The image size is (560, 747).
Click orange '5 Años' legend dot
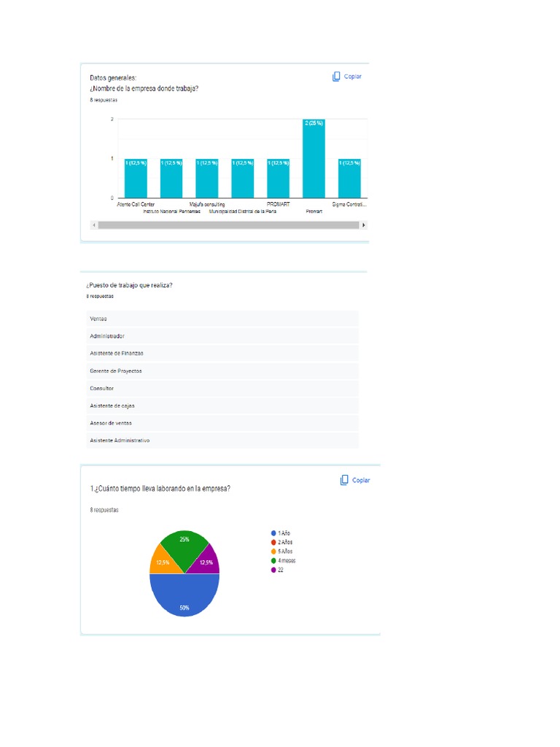[273, 551]
